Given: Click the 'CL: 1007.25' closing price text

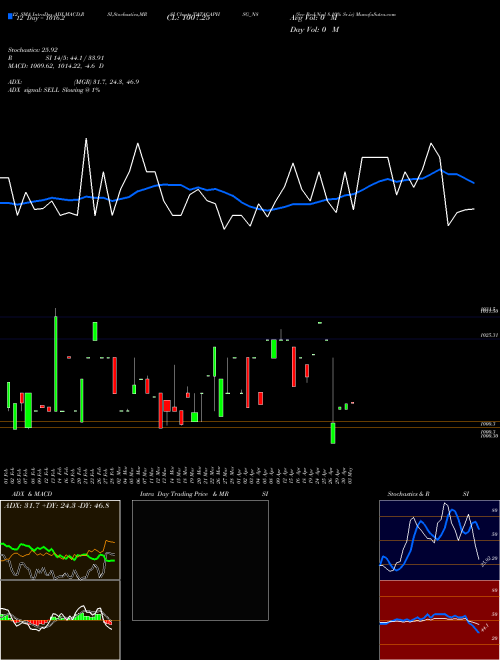Looking at the screenshot, I should point(188,19).
